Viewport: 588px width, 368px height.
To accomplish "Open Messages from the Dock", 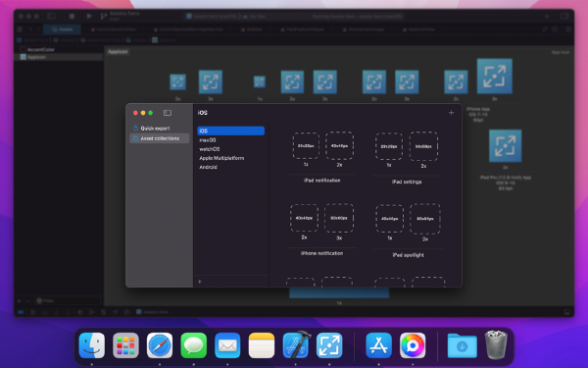I will click(193, 345).
